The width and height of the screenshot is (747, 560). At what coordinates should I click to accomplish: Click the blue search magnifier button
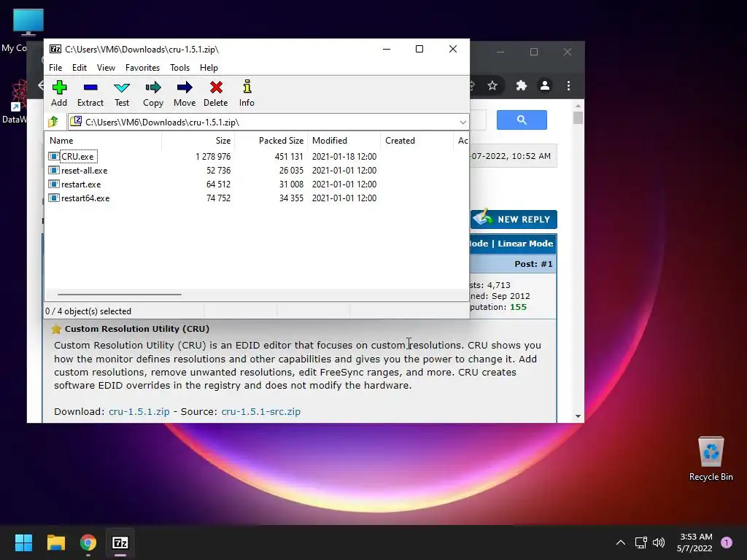tap(522, 120)
